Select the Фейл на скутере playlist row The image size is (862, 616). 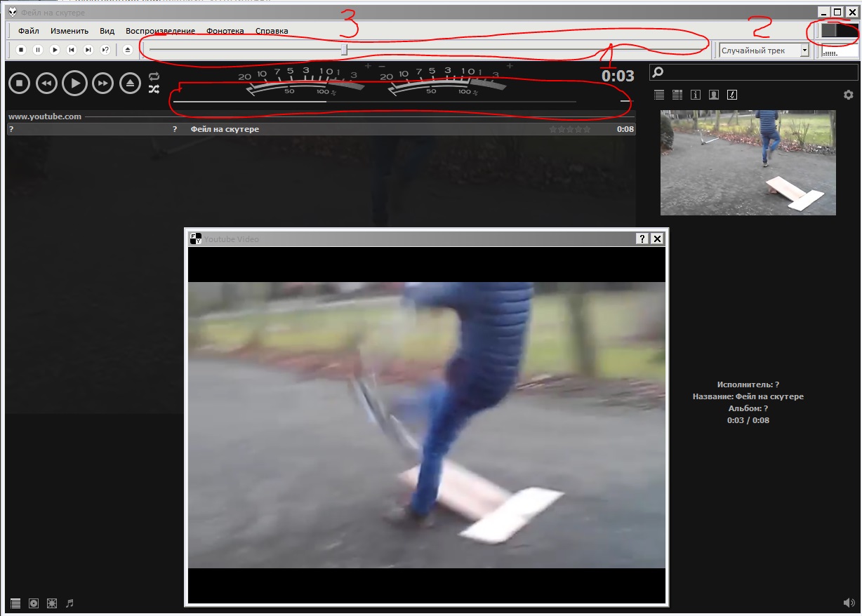pos(321,129)
